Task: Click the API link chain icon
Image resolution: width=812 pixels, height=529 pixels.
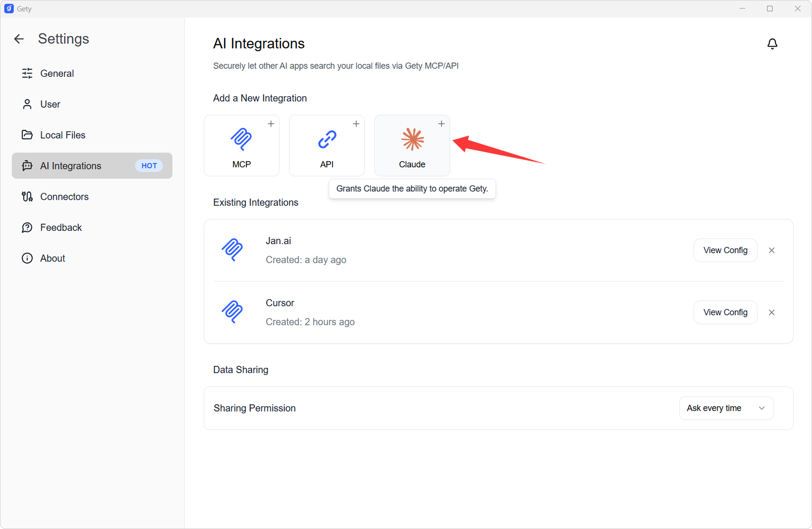Action: point(327,139)
